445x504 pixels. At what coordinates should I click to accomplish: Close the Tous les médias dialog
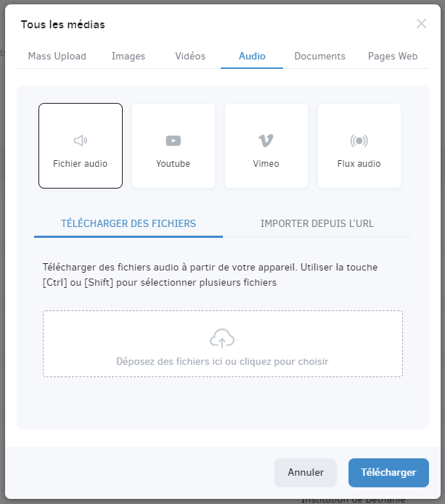tap(421, 23)
